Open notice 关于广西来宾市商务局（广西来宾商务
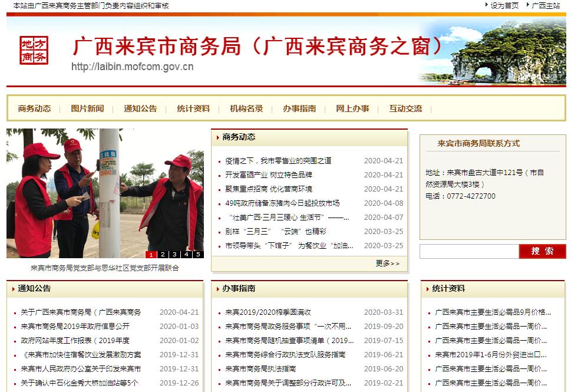This screenshot has width=571, height=392. point(81,312)
